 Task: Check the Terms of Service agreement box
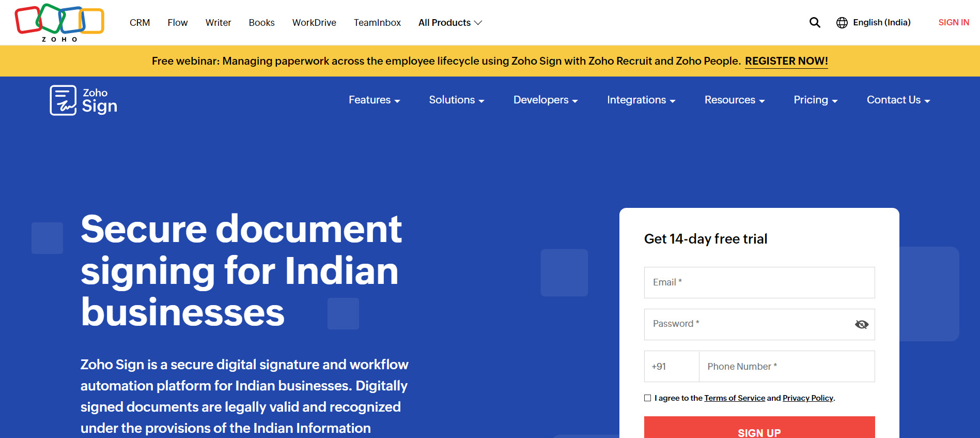click(x=647, y=398)
